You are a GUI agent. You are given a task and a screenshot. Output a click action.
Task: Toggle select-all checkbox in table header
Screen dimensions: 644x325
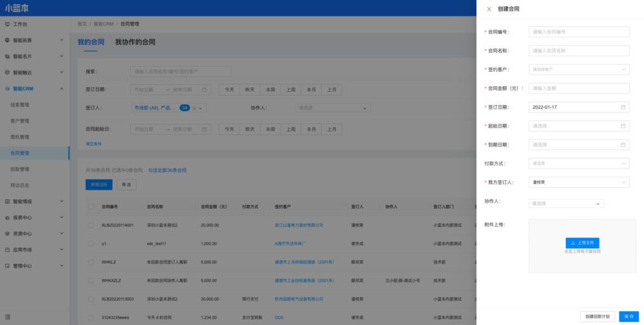pyautogui.click(x=91, y=206)
